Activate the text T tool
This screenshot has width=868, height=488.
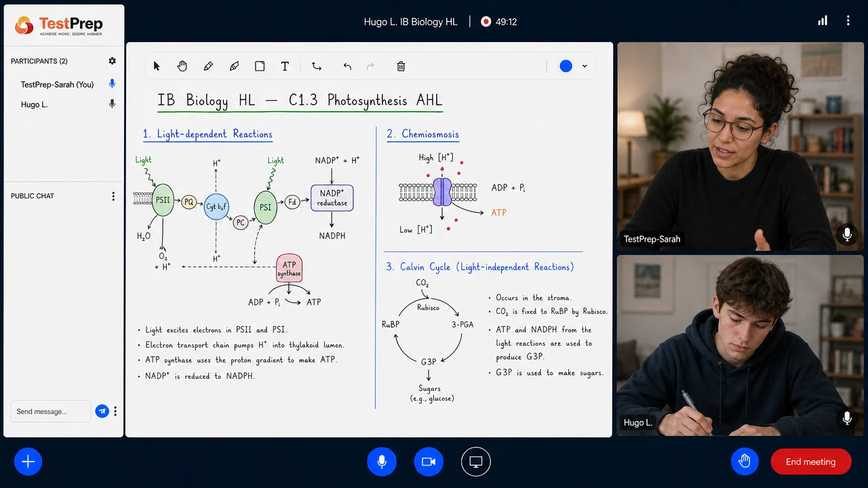point(285,66)
